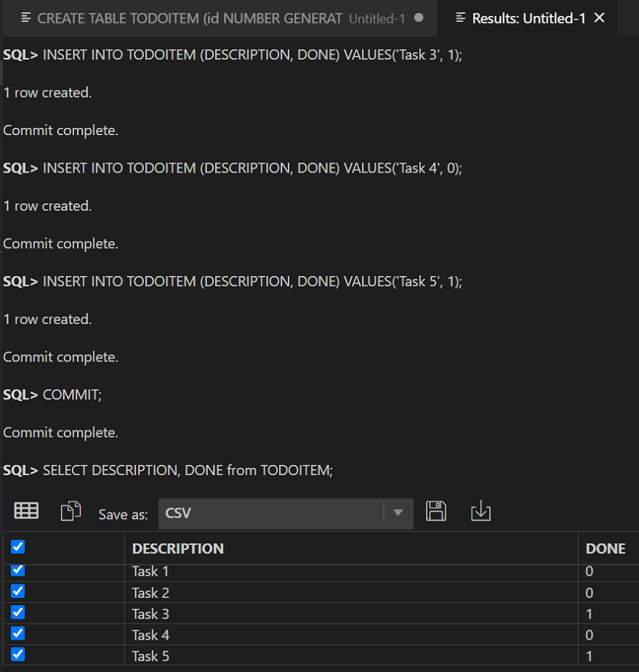Toggle the checkbox for the Task 2 row
This screenshot has height=672, width=639.
(x=18, y=590)
